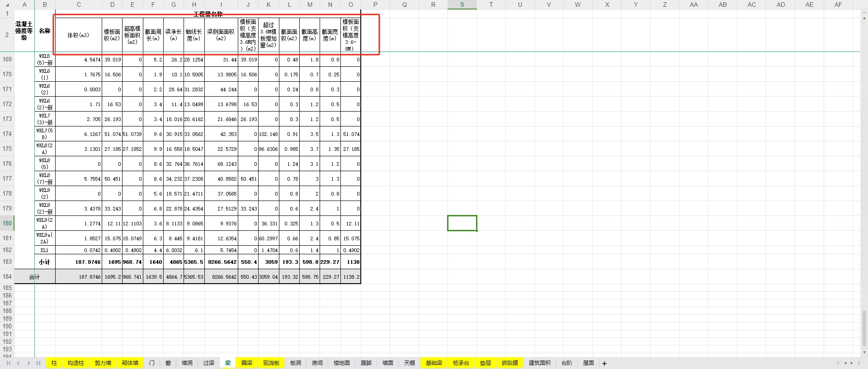Click the 8266.5642 subtotal cell

(x=221, y=262)
